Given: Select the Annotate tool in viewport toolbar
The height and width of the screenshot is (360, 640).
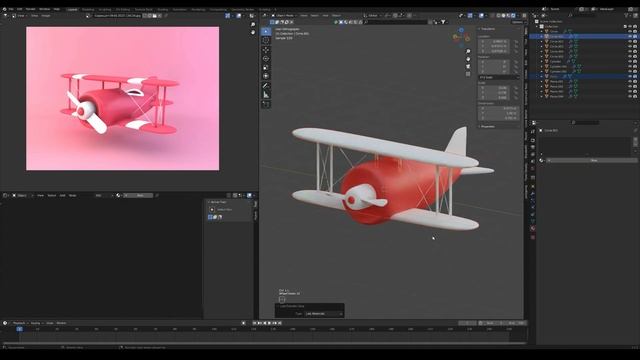Looking at the screenshot, I should pyautogui.click(x=266, y=86).
